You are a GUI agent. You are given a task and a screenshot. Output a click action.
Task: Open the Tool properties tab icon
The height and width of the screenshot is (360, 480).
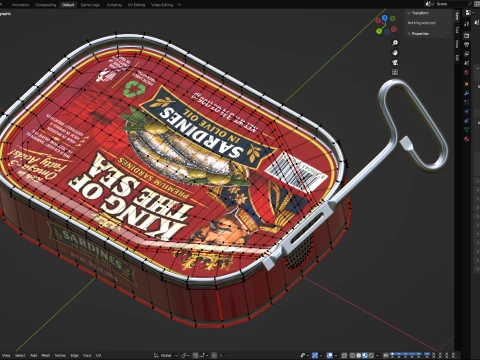[x=467, y=24]
